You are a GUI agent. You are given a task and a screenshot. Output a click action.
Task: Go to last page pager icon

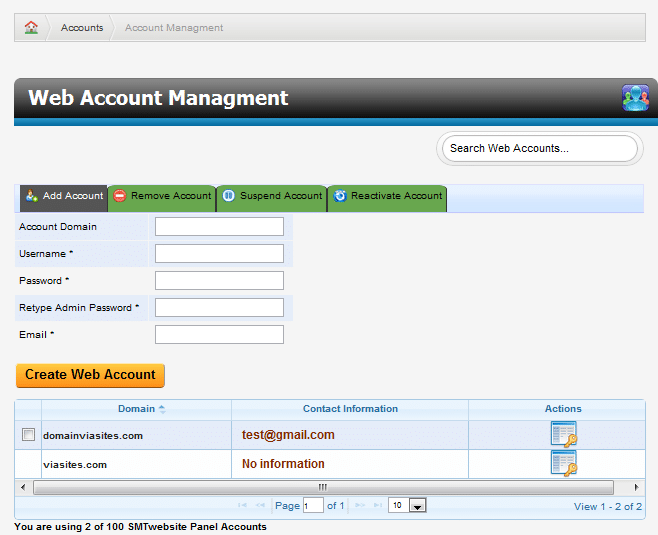tap(377, 506)
